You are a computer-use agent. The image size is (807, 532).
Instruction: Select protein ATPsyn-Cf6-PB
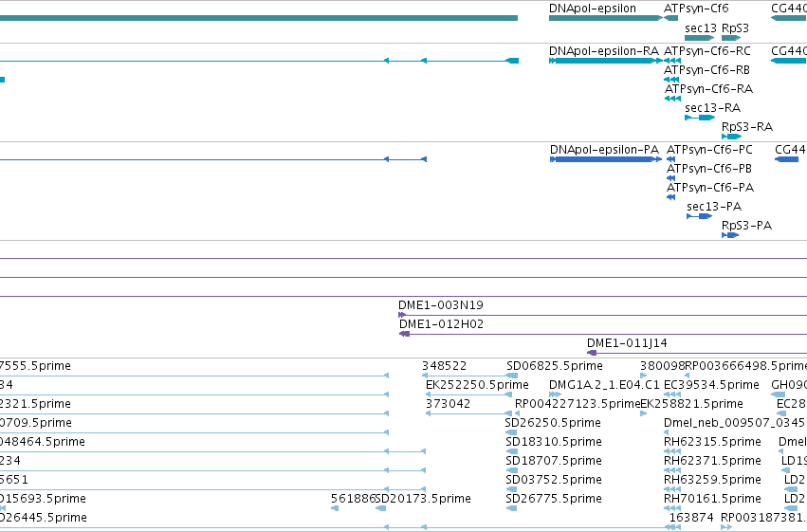[x=708, y=169]
